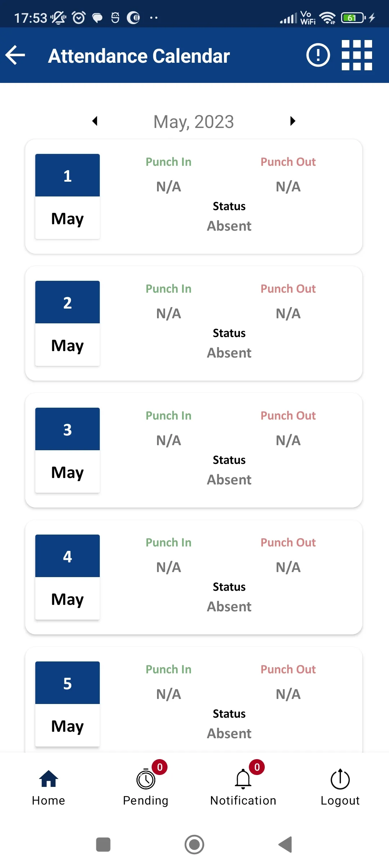The height and width of the screenshot is (868, 389).
Task: Tap Punch In value for 2 May
Action: click(169, 314)
